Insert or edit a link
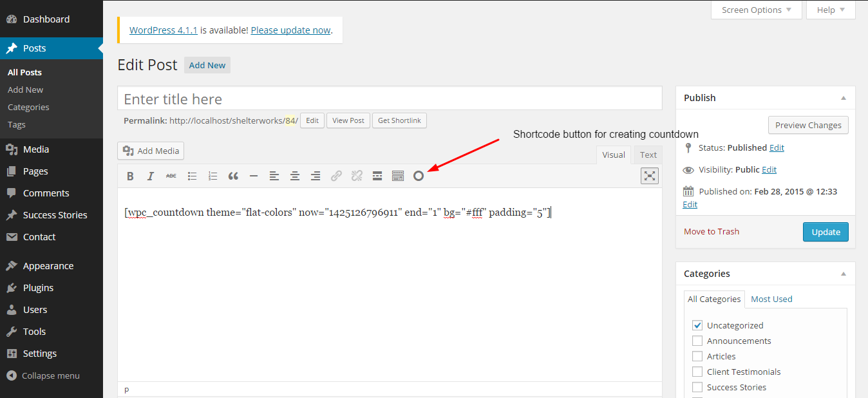Image resolution: width=868 pixels, height=398 pixels. point(336,176)
